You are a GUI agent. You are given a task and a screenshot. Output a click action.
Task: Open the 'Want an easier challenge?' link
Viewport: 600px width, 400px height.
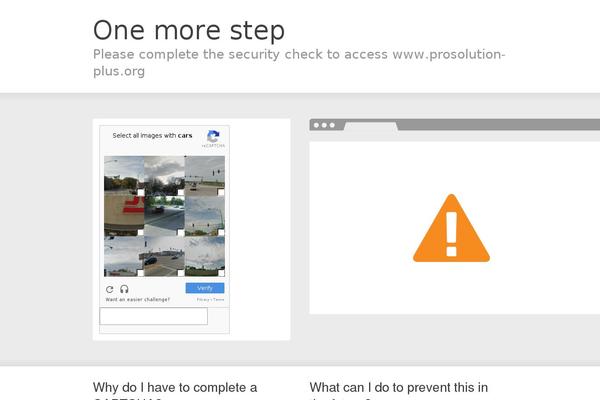point(137,300)
